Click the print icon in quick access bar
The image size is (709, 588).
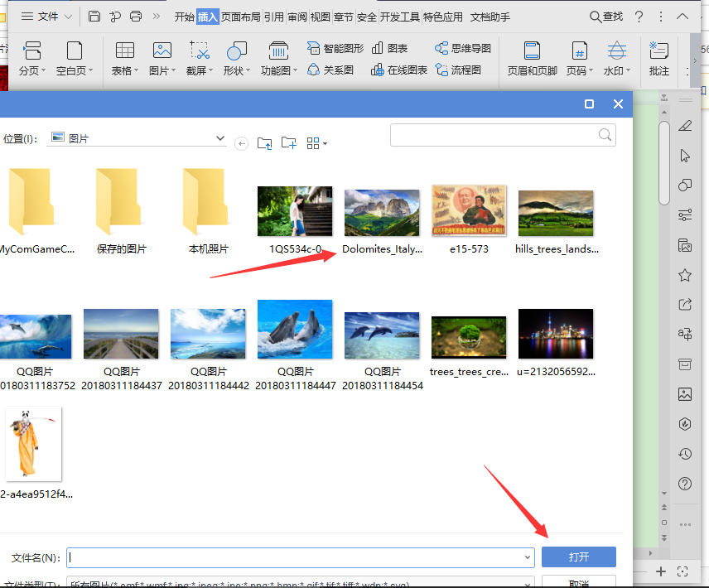[x=136, y=17]
